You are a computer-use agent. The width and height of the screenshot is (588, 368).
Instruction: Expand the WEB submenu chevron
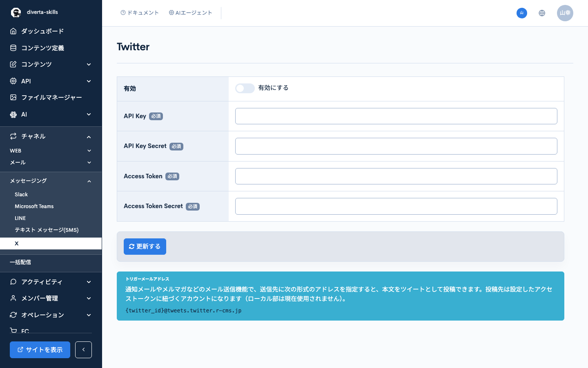coord(89,151)
